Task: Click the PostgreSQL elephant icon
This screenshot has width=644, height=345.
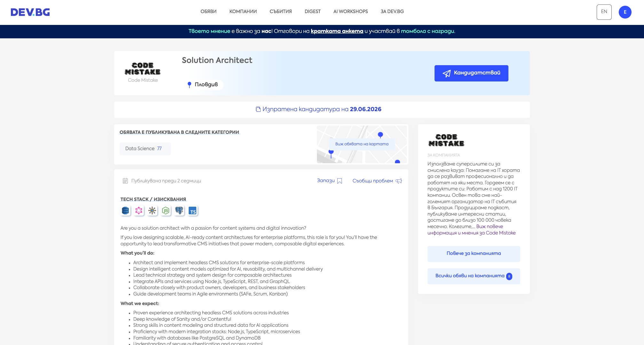Action: click(179, 211)
